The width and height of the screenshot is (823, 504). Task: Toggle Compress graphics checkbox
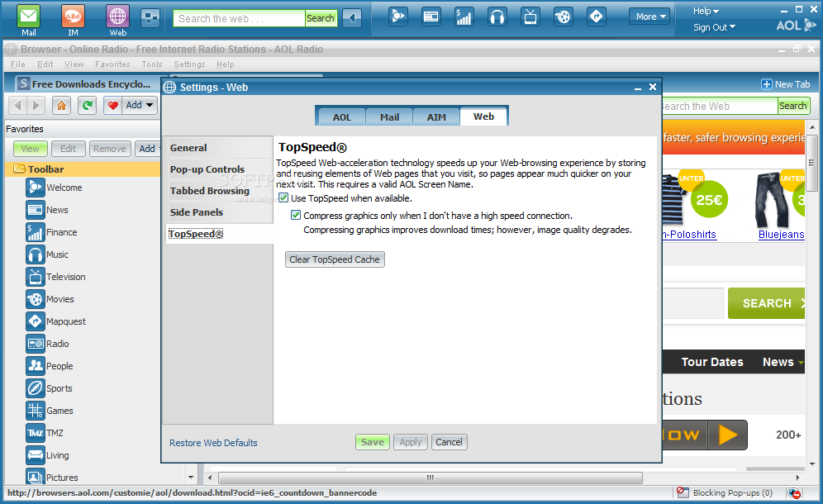tap(296, 216)
